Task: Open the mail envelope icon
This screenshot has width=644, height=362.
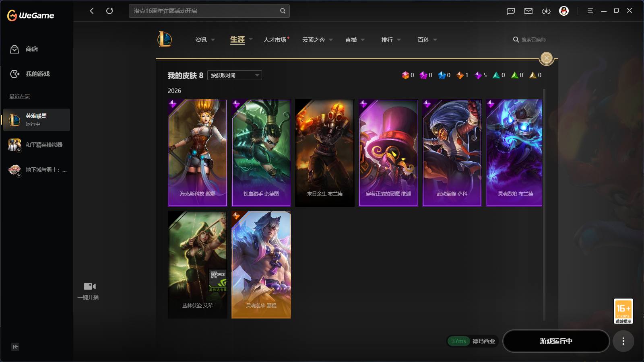Action: coord(528,11)
